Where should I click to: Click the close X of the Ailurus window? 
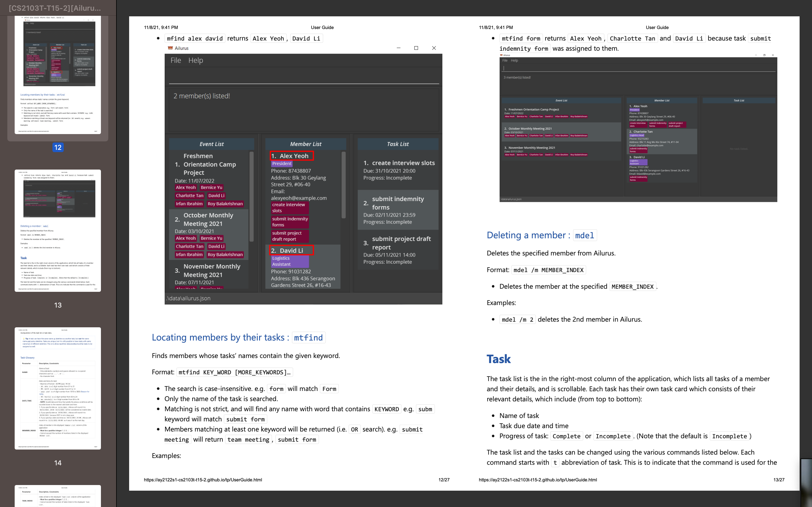tap(434, 48)
